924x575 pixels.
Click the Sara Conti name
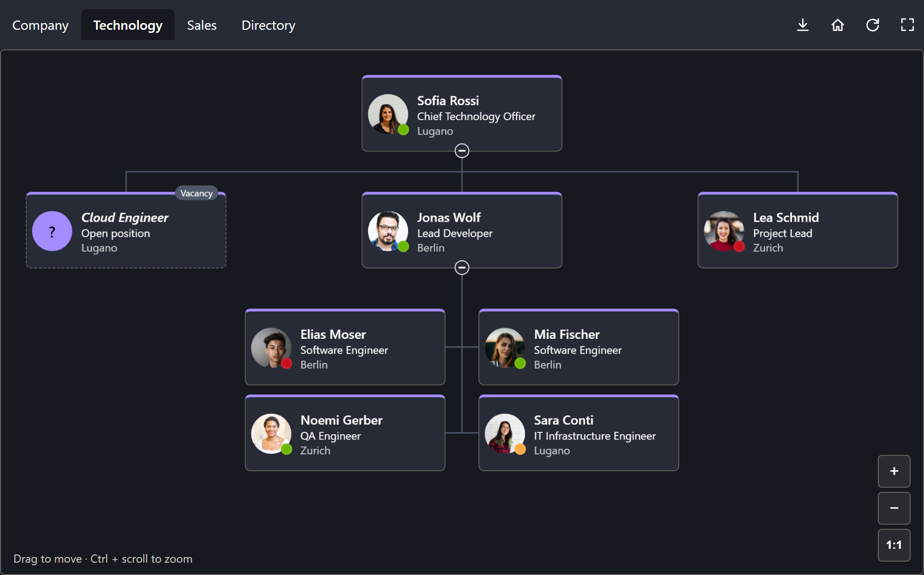click(x=564, y=420)
